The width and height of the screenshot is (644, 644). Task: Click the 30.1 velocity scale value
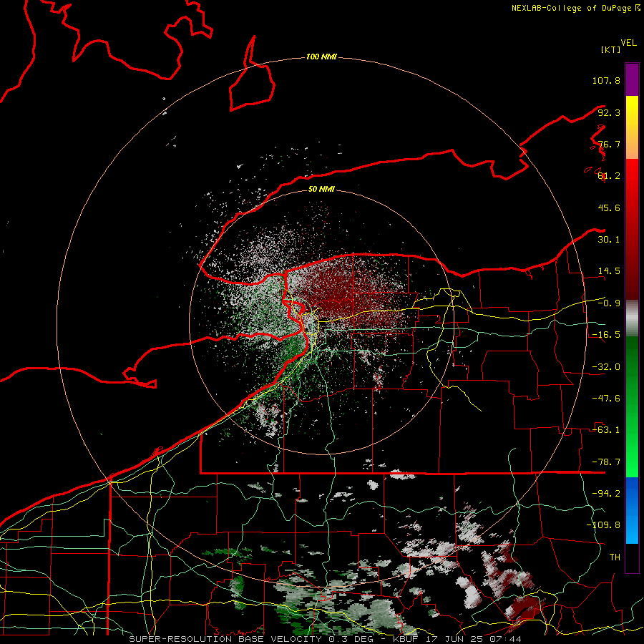[x=609, y=240]
